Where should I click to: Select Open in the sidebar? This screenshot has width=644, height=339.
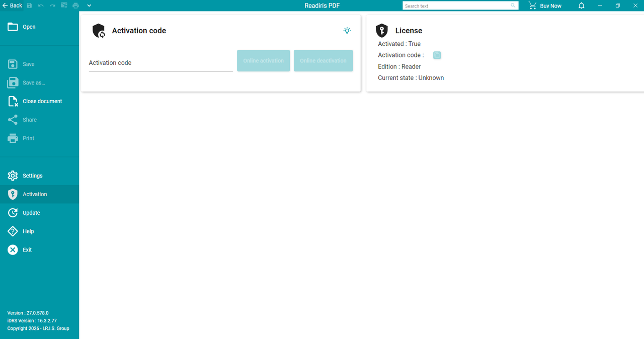pos(39,27)
